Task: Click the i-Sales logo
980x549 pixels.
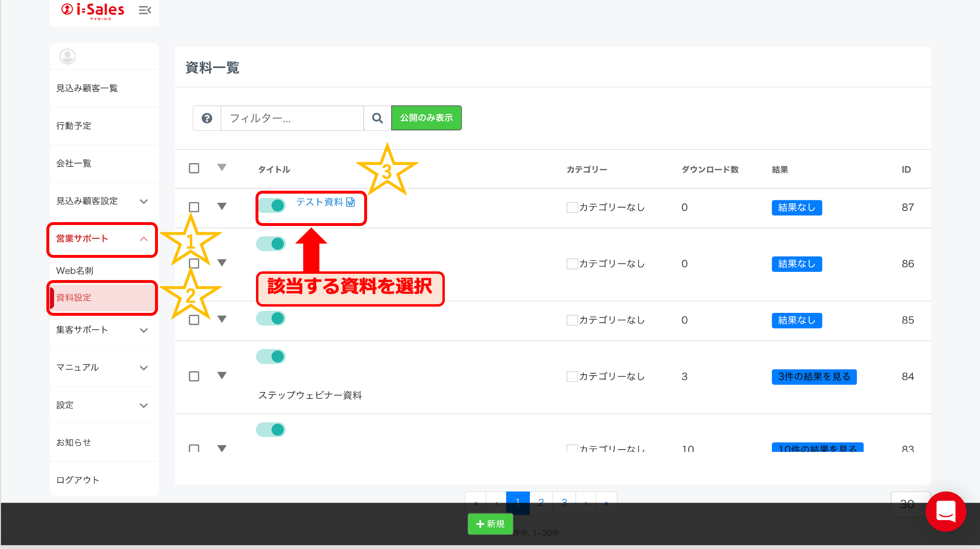Action: (x=93, y=10)
